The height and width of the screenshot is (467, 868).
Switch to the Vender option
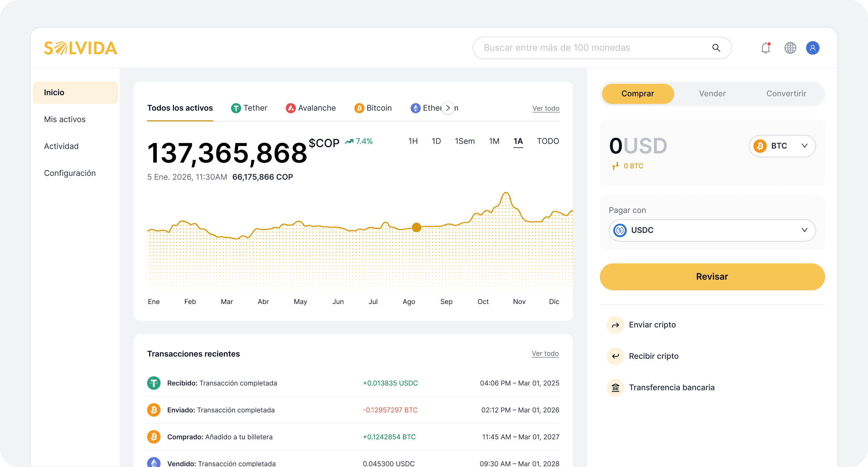712,94
